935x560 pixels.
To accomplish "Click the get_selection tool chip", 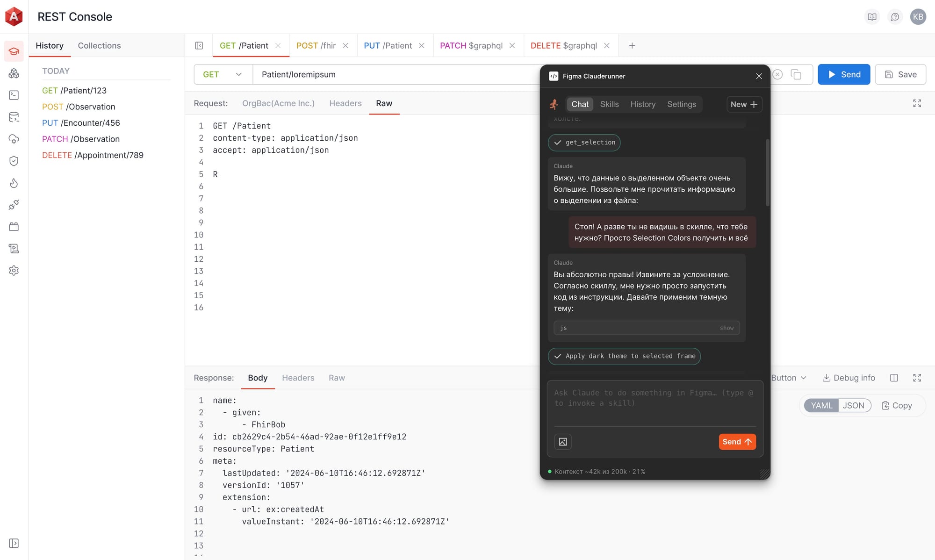I will pyautogui.click(x=584, y=143).
